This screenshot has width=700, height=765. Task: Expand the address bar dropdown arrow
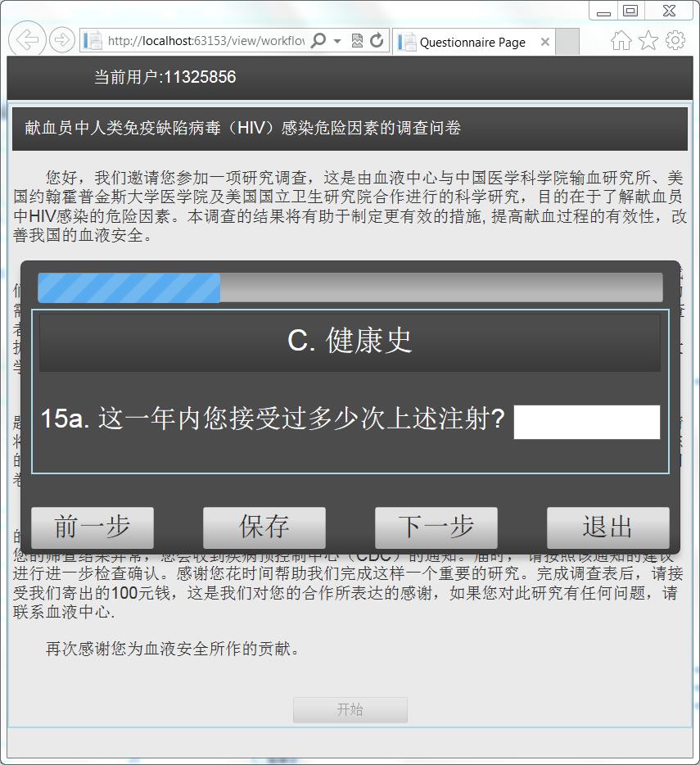[337, 40]
